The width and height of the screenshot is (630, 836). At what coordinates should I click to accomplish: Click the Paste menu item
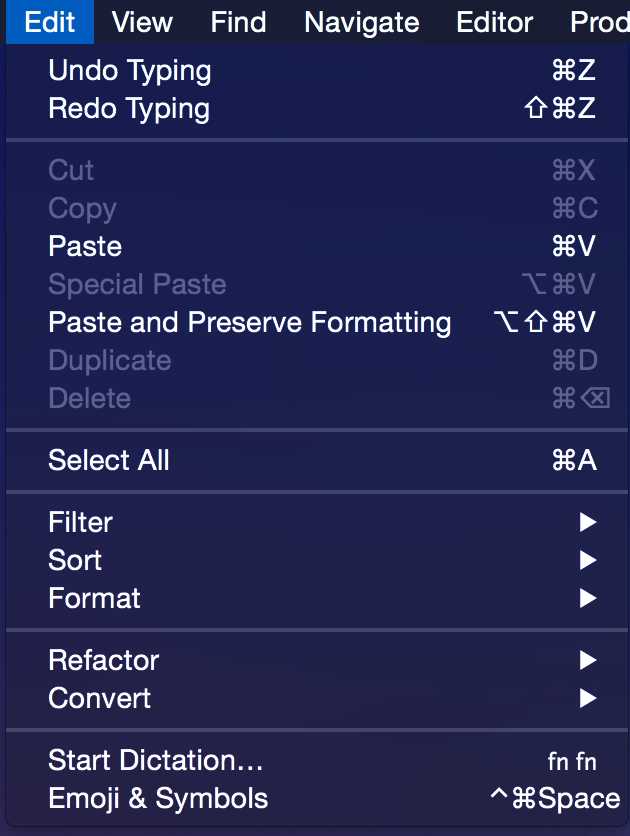[317, 246]
